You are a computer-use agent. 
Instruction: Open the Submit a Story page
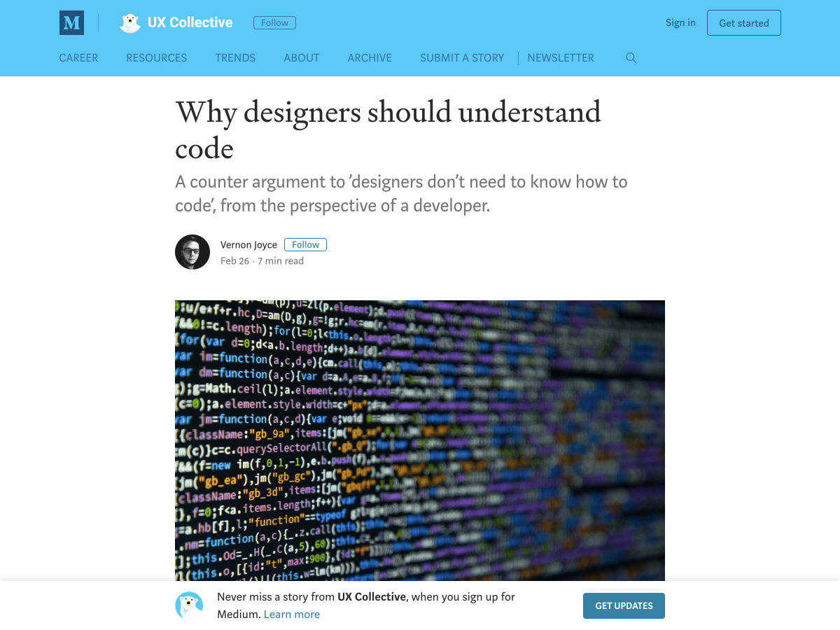pyautogui.click(x=462, y=58)
